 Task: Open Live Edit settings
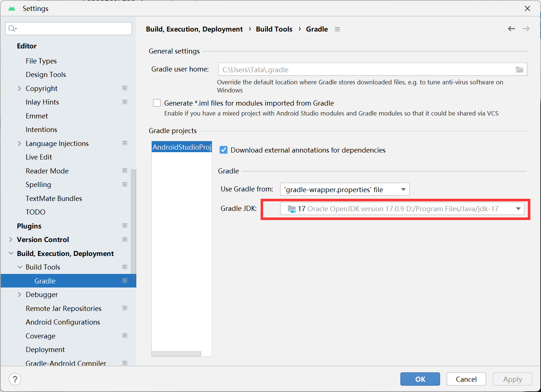click(39, 157)
